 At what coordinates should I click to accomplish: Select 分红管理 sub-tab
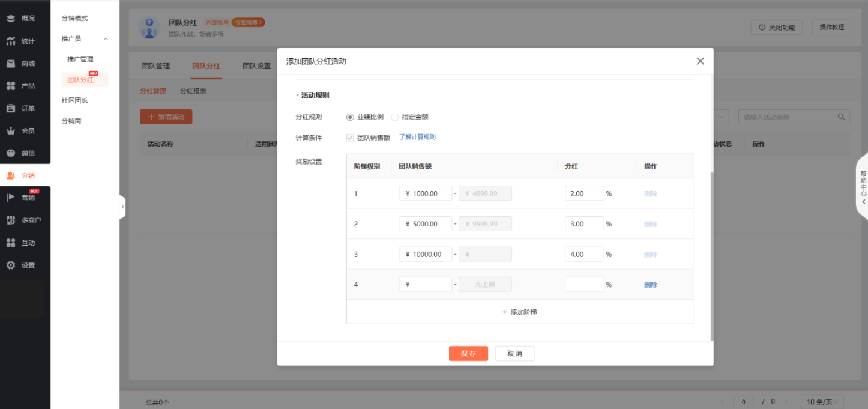tap(152, 91)
